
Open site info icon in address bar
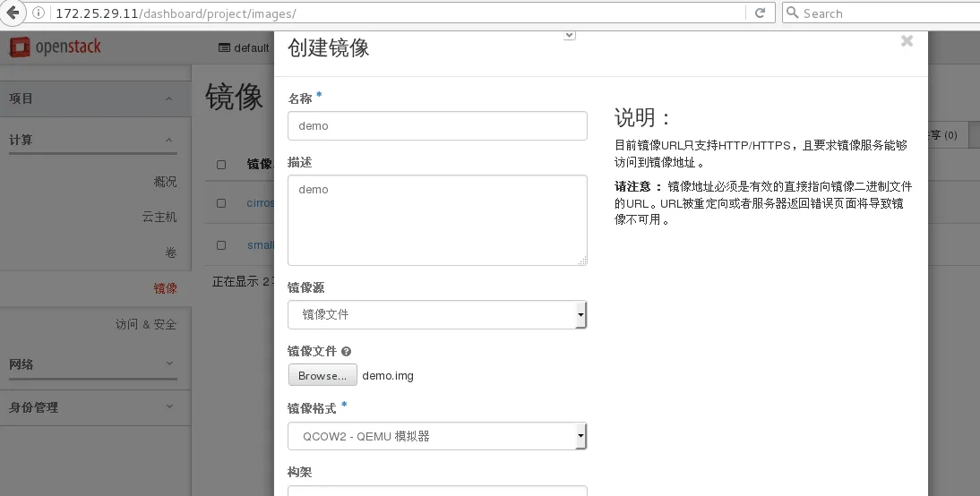[x=39, y=13]
